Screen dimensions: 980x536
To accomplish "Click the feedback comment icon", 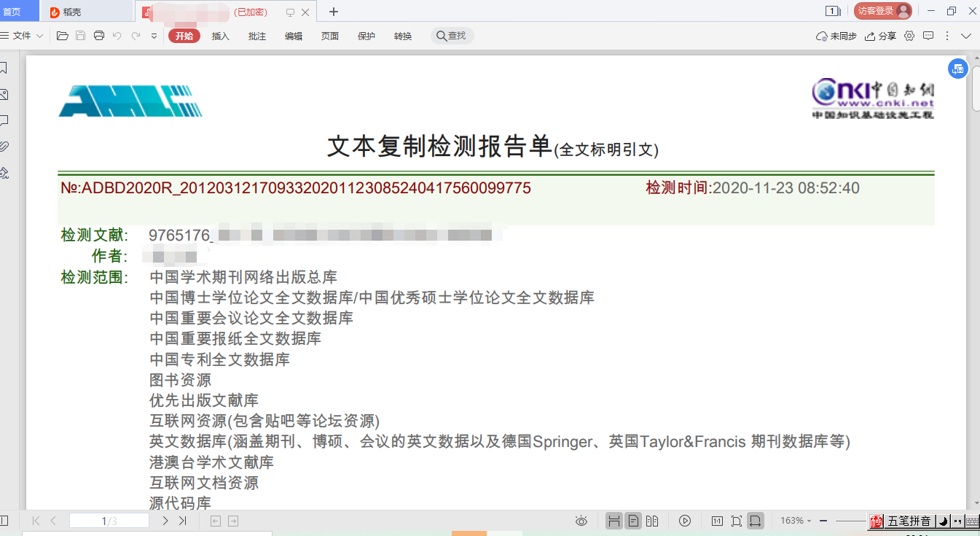I will [928, 36].
